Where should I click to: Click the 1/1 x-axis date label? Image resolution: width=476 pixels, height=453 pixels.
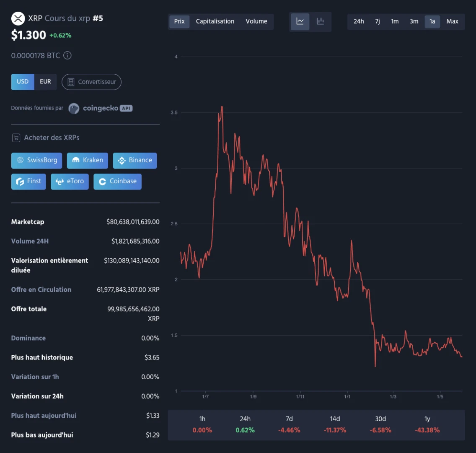pyautogui.click(x=347, y=397)
